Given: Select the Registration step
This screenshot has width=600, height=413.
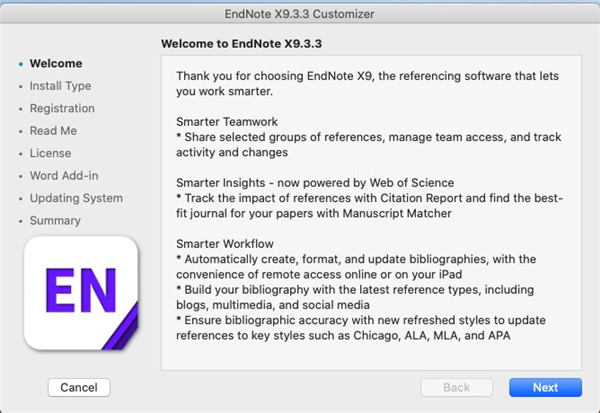Looking at the screenshot, I should coord(62,108).
